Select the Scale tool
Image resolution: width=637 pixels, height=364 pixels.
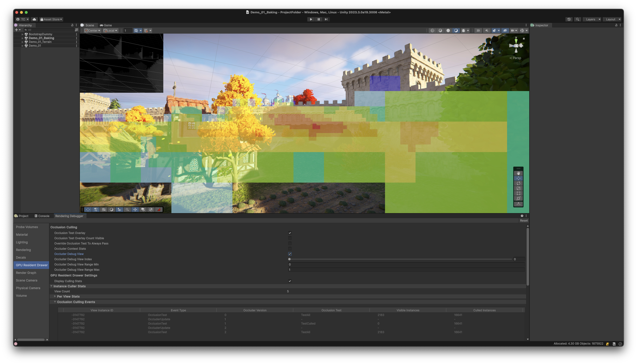tap(518, 188)
